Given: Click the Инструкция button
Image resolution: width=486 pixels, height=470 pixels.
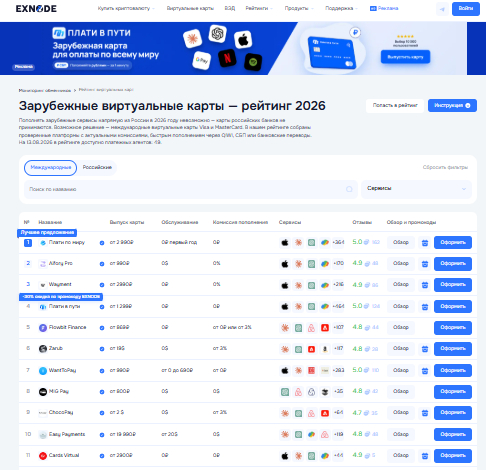Looking at the screenshot, I should pos(452,106).
